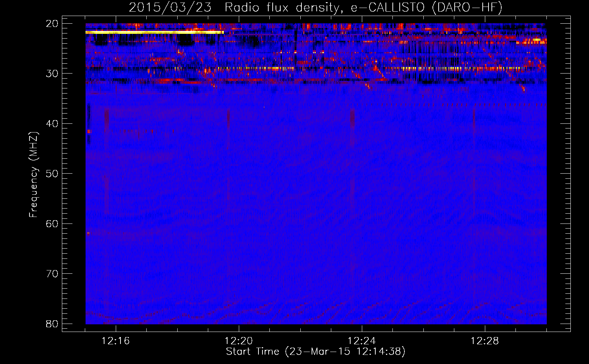Click the 50 frequency tick label
The image size is (589, 364).
click(52, 174)
